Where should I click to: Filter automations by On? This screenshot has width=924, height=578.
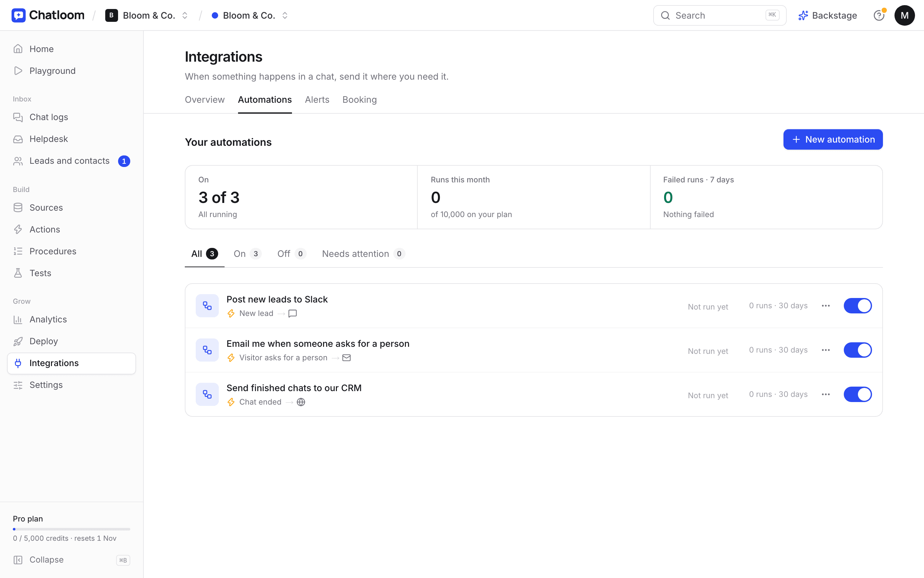pyautogui.click(x=247, y=254)
